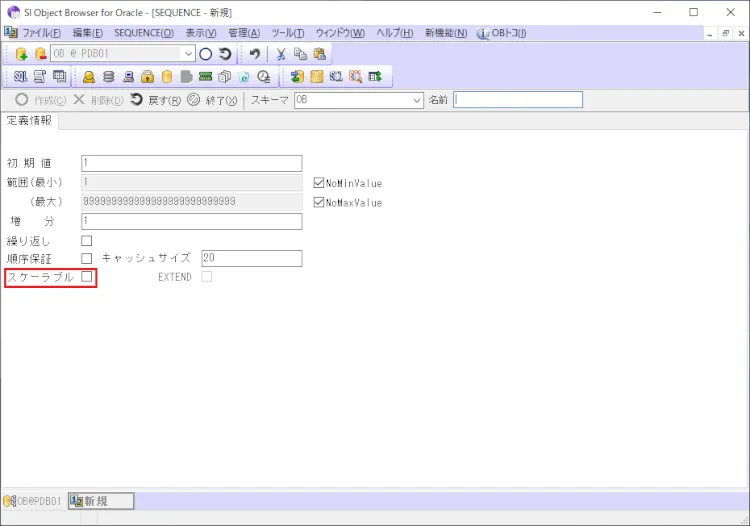Open the session computer icon

[128, 77]
